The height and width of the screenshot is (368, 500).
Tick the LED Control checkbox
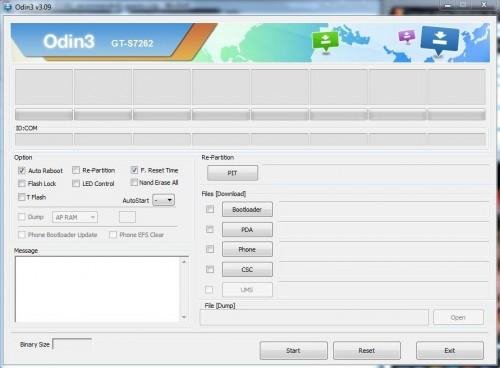coord(76,184)
